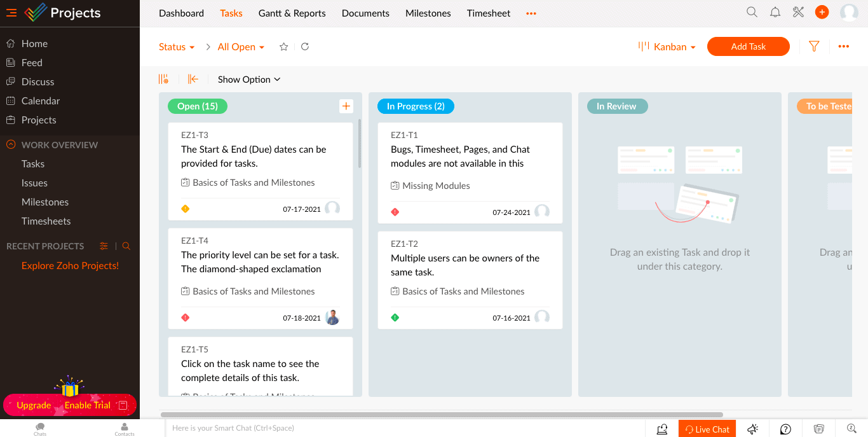Click the search magnifier in the header
Viewport: 868px width, 437px height.
pos(752,12)
